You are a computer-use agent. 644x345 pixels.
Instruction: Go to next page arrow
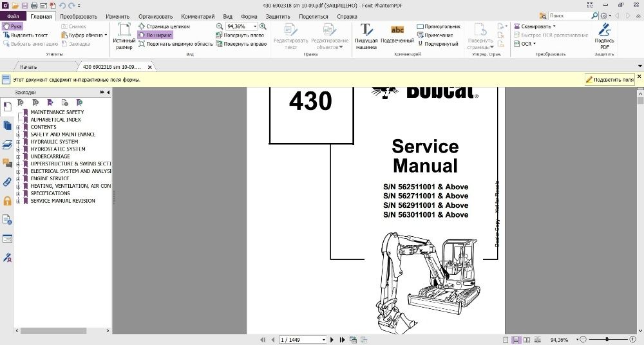[x=332, y=340]
